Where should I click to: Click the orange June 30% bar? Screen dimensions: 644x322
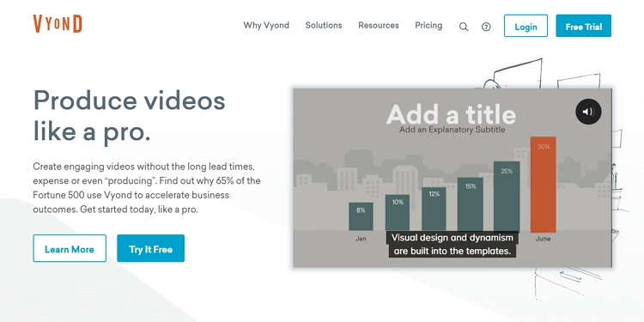[x=543, y=185]
